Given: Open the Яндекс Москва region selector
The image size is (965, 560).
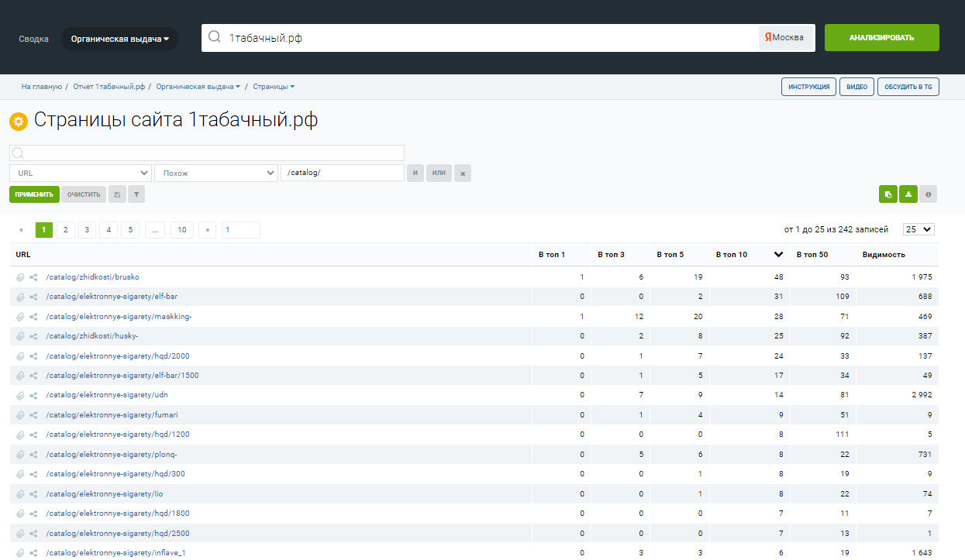Looking at the screenshot, I should tap(785, 37).
